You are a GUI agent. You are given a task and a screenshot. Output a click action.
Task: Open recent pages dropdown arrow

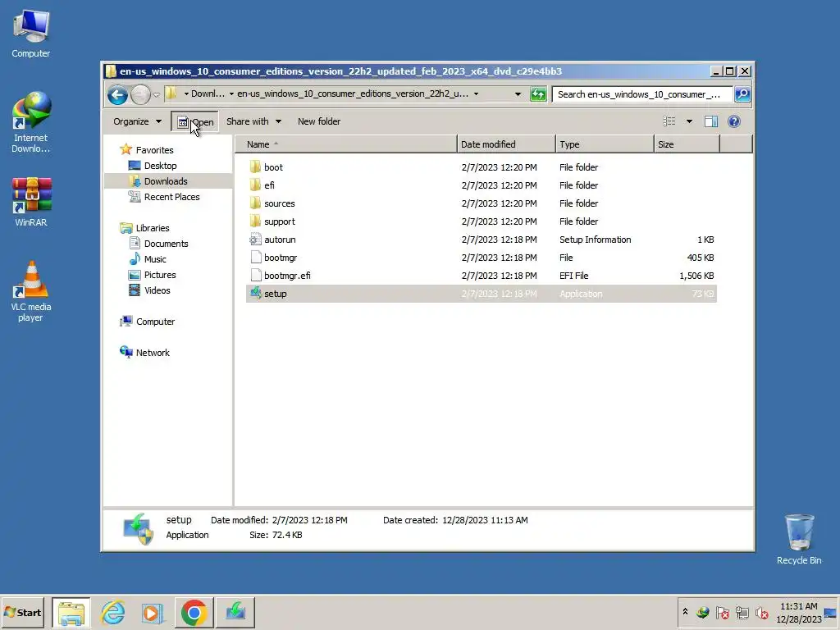[156, 95]
